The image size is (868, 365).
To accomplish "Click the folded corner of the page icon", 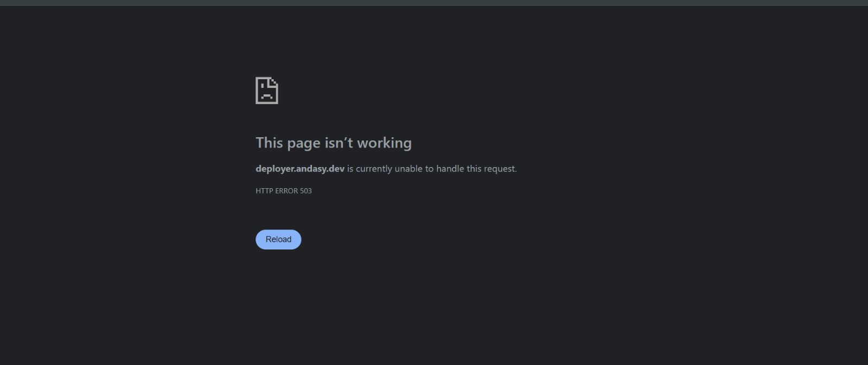I will 274,81.
